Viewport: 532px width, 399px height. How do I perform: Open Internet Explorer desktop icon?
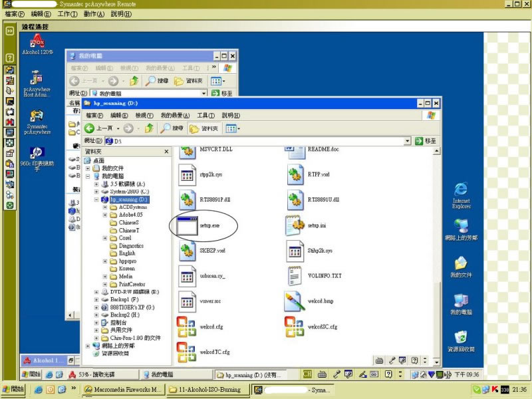461,196
